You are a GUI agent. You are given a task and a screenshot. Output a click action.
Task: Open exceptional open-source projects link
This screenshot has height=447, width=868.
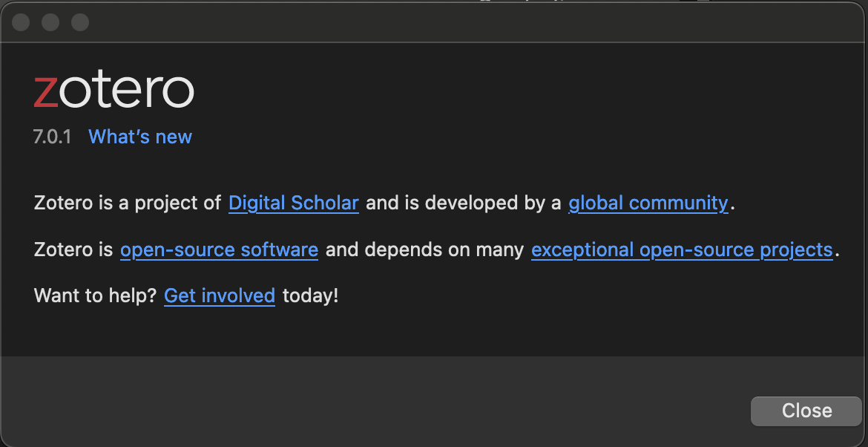682,249
